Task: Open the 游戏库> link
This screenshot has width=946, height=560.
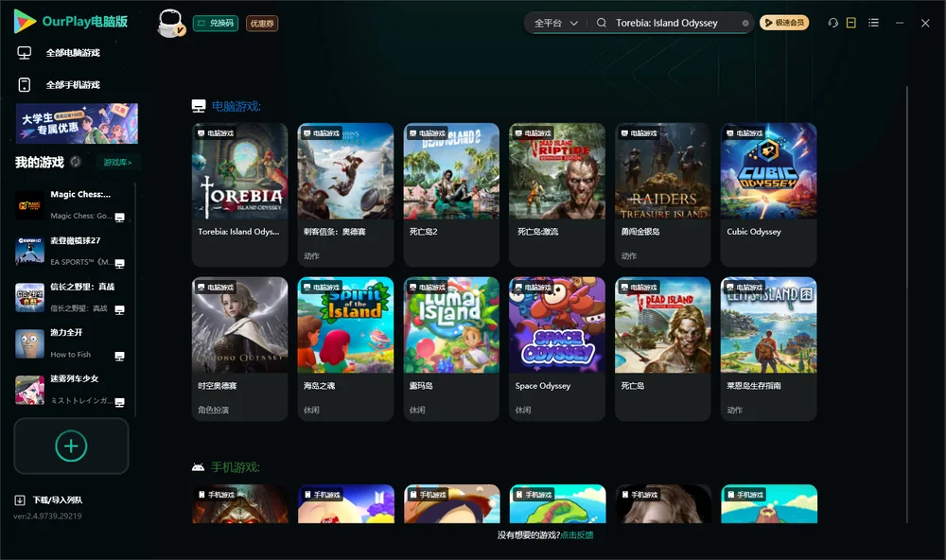Action: pyautogui.click(x=117, y=163)
